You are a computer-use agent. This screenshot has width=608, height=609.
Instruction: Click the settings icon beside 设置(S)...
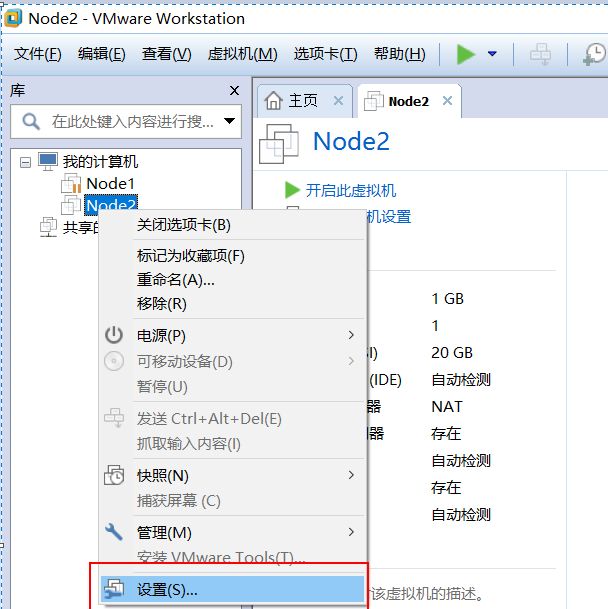114,589
